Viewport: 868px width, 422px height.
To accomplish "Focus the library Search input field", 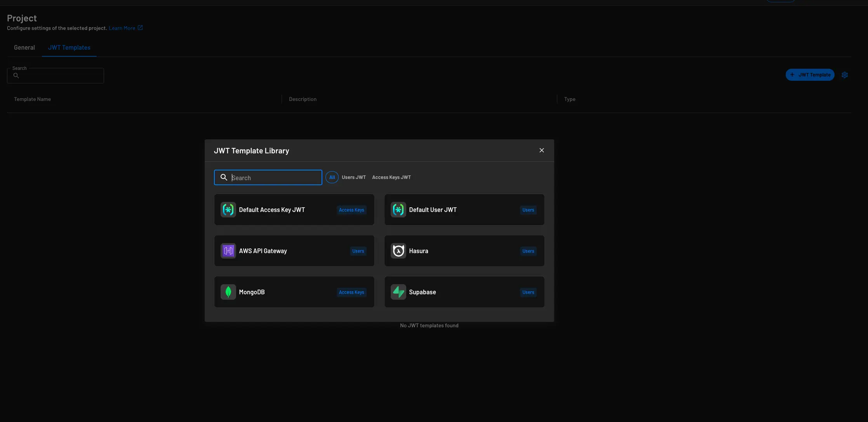I will 268,177.
